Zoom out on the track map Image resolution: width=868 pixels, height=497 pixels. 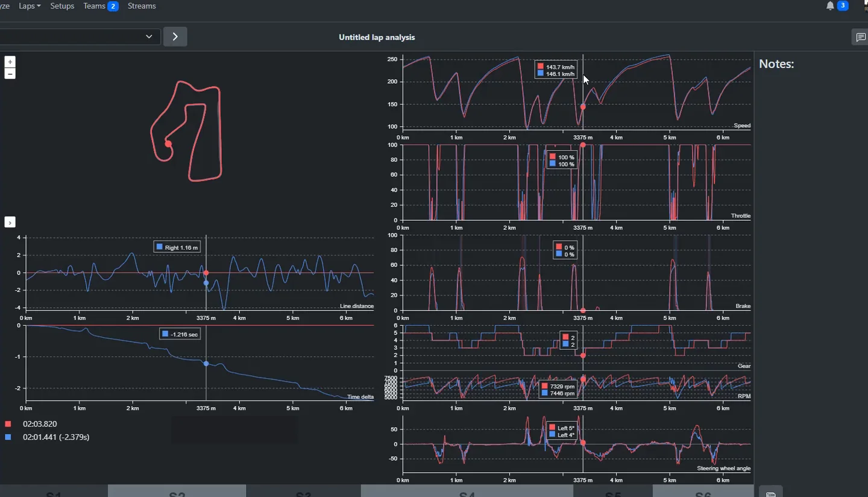10,74
